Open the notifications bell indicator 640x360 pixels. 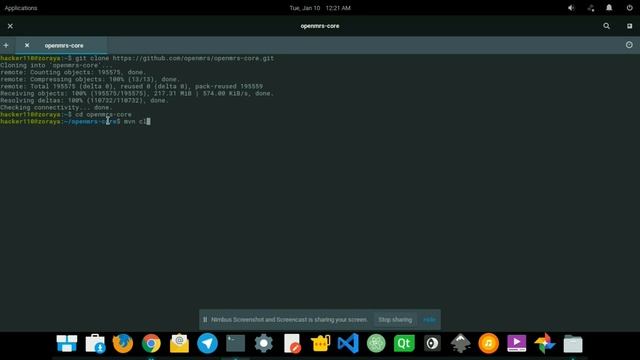(x=609, y=8)
